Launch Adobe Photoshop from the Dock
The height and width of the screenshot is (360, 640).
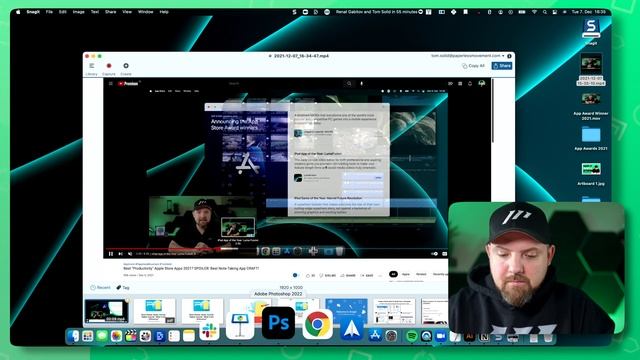(278, 323)
